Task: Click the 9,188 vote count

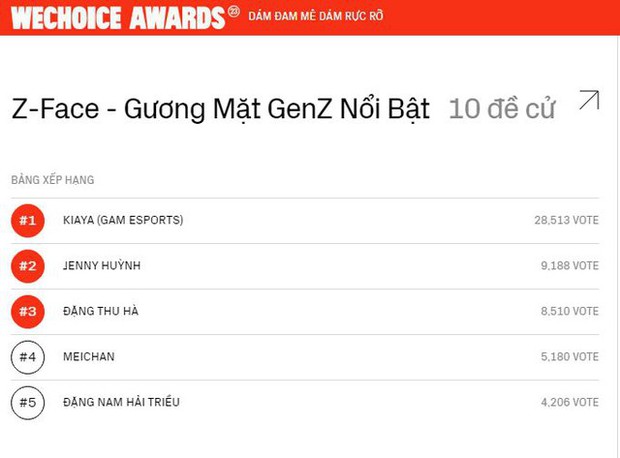Action: point(569,266)
